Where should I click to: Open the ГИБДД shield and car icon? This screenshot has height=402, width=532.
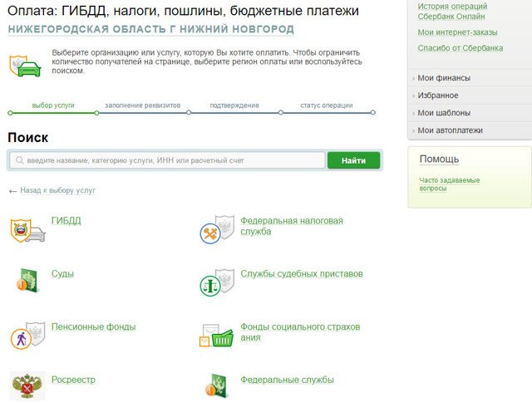click(27, 231)
